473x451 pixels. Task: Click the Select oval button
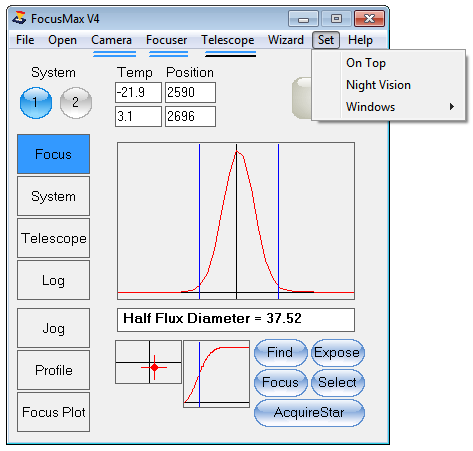337,383
